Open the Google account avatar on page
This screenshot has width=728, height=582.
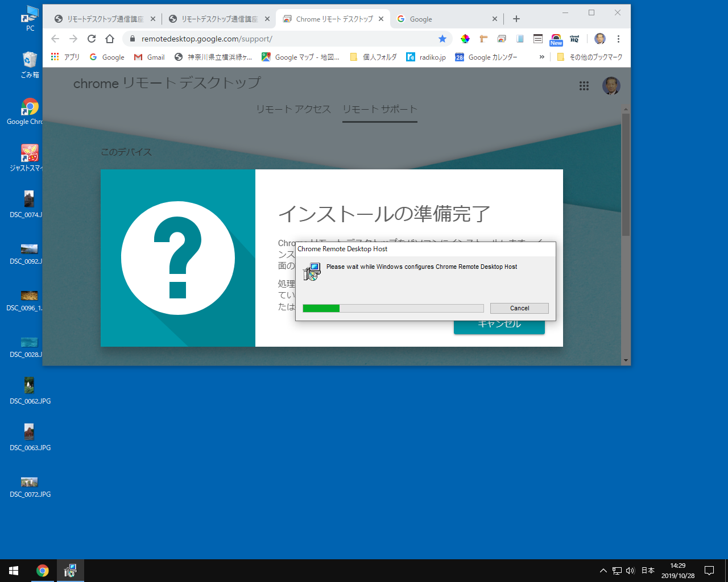611,86
